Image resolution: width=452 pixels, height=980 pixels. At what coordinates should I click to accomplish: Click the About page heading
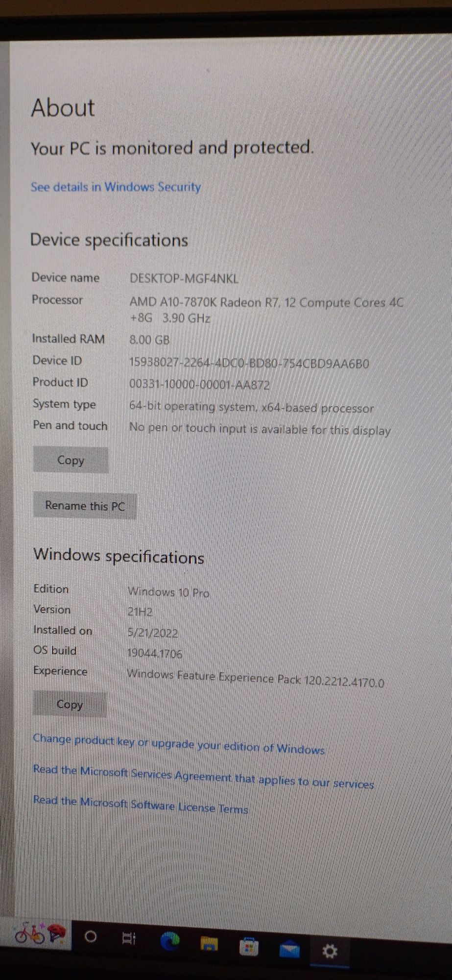[63, 107]
